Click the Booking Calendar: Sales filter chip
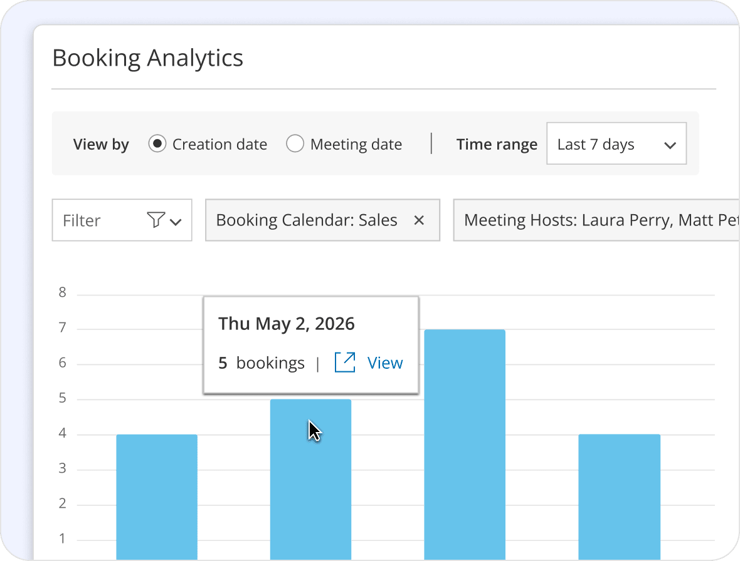Image resolution: width=740 pixels, height=561 pixels. pos(322,220)
